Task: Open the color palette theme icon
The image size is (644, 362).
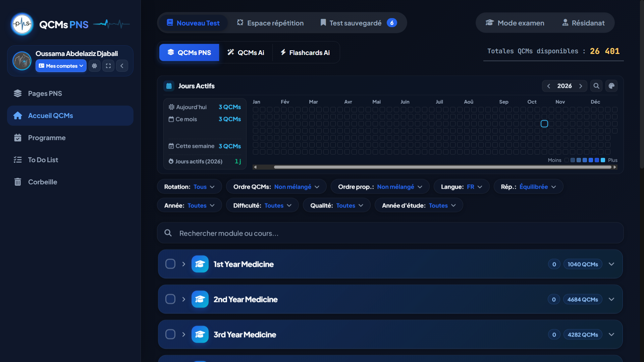Action: [611, 86]
